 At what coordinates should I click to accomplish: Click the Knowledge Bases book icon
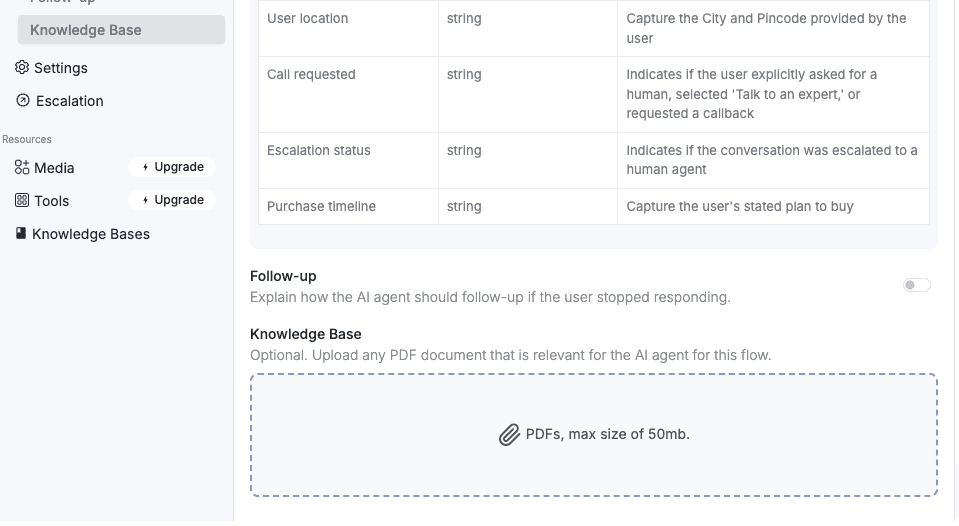pos(21,234)
